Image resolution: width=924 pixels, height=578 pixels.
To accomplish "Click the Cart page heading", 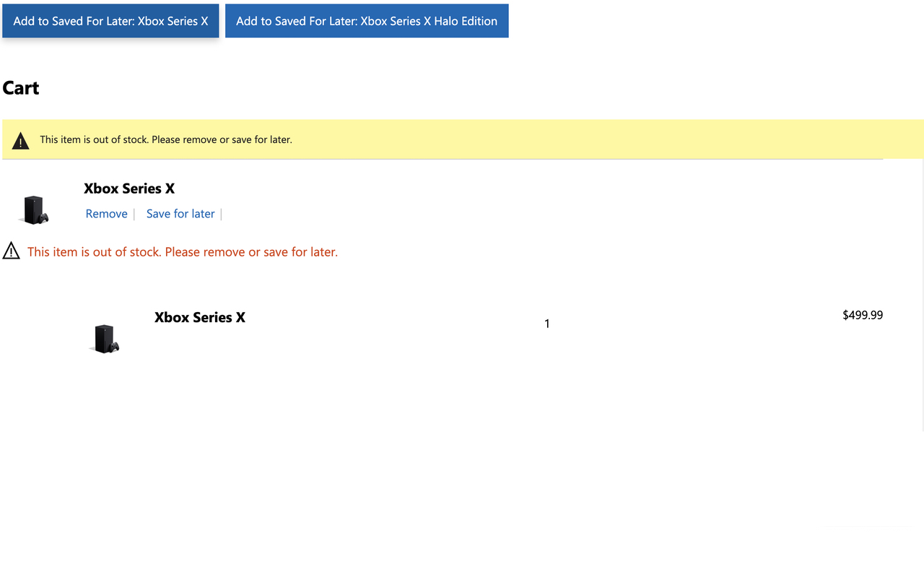I will tap(20, 87).
